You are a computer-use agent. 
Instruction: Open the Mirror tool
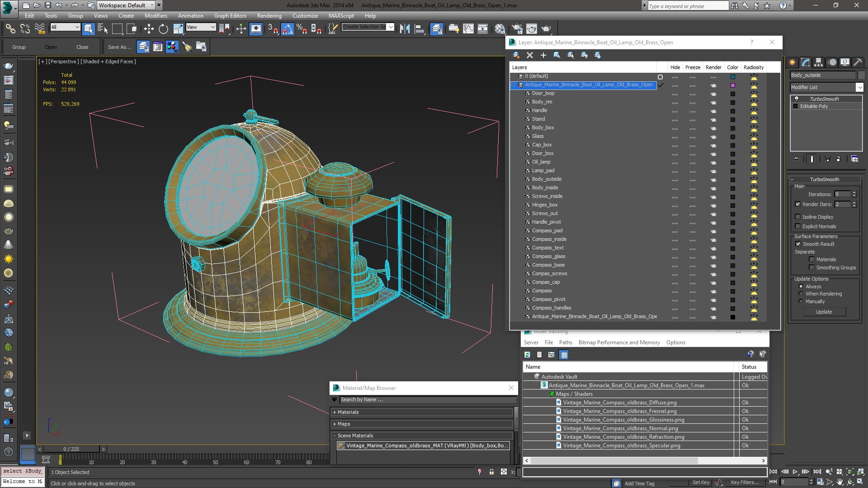point(405,29)
